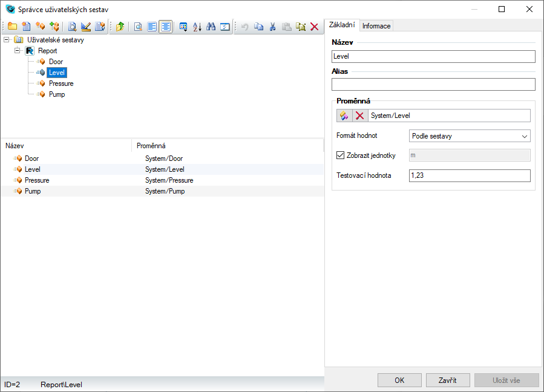Viewport: 544px width, 392px height.
Task: Click the Testovací hodnota input field
Action: (x=470, y=175)
